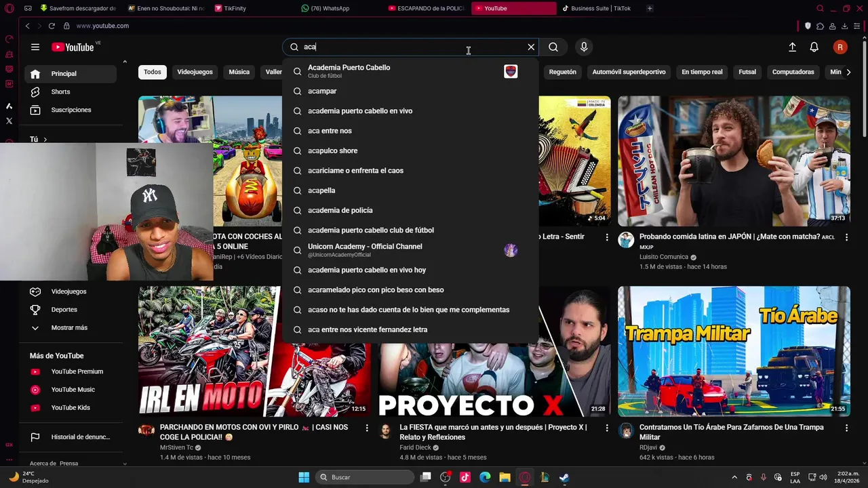Click the lock site info icon
868x488 pixels.
tap(66, 26)
